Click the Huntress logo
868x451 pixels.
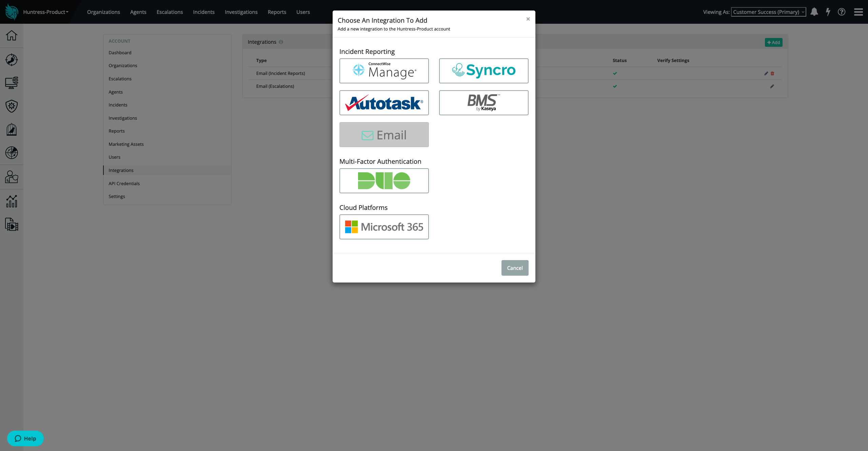pos(12,12)
